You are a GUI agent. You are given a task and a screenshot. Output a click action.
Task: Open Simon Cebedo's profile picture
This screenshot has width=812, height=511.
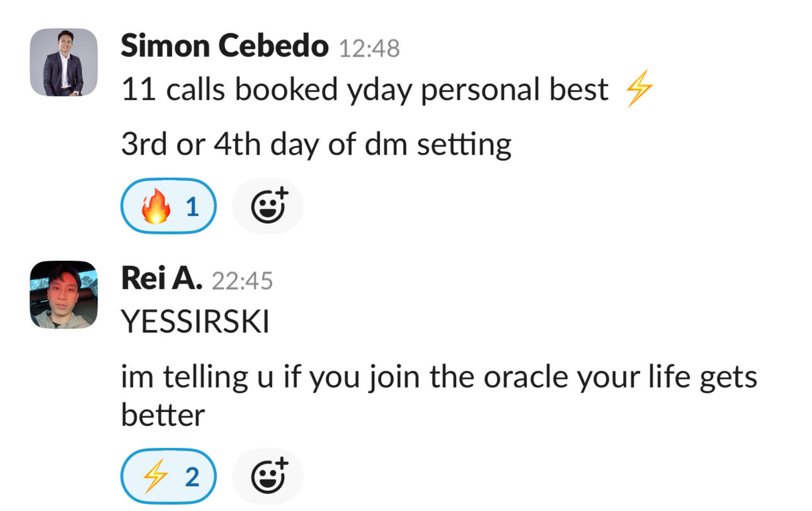click(x=64, y=62)
